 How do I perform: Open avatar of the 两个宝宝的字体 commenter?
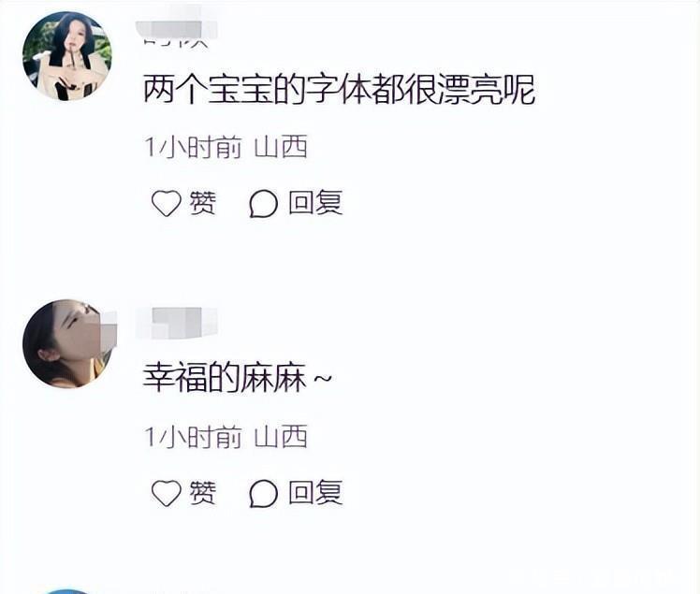pos(67,56)
